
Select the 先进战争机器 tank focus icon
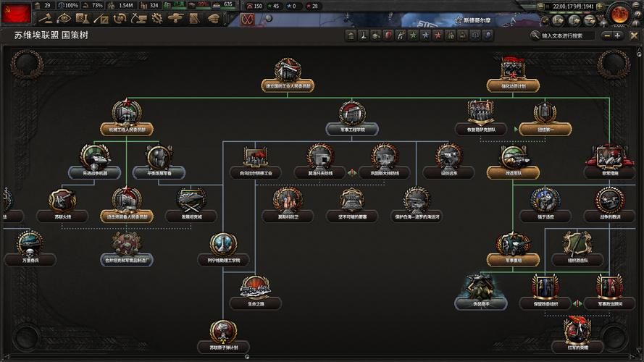click(94, 157)
